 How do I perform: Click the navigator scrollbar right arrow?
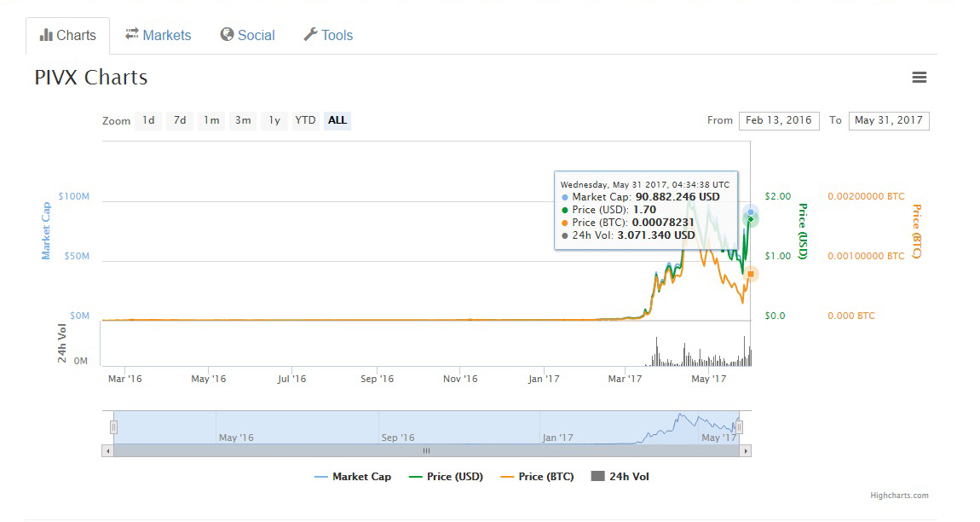(745, 450)
